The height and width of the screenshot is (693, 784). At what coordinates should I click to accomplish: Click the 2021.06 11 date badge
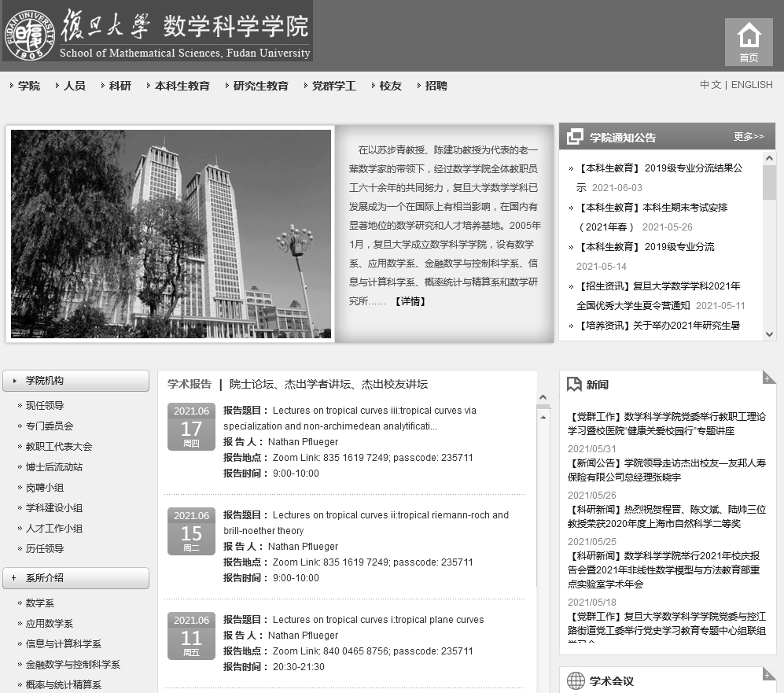(191, 636)
